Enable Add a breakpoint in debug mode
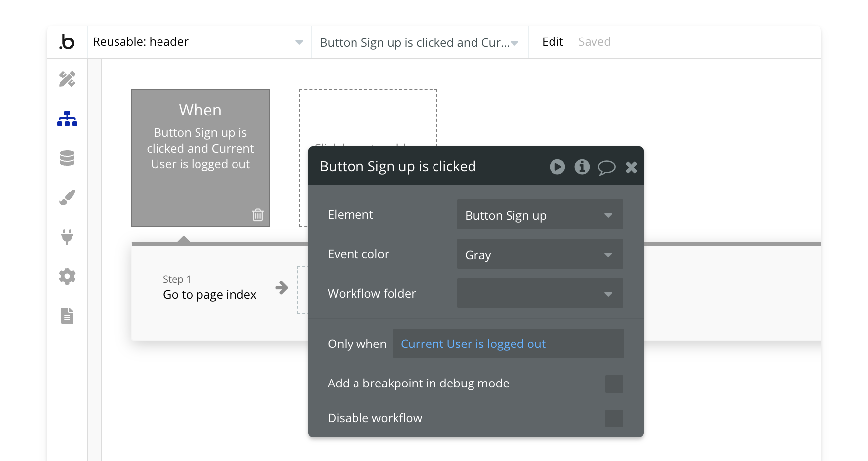868x461 pixels. [615, 384]
